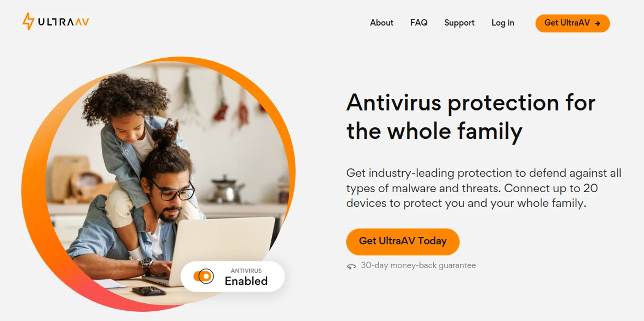Click the money-back guarantee return-arrow icon
Viewport: 644px width, 321px height.
[x=351, y=266]
